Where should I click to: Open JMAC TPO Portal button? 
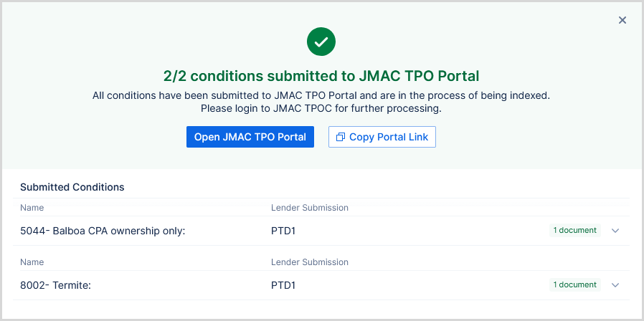click(x=250, y=137)
